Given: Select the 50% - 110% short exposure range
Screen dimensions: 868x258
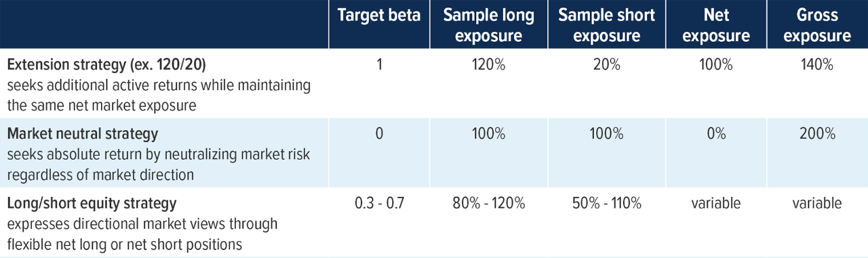Looking at the screenshot, I should point(606,203).
